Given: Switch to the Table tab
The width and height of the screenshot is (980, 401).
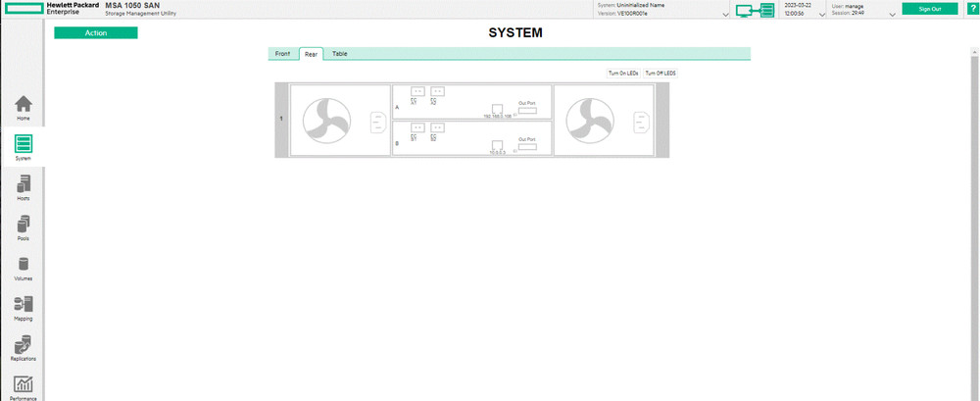Looking at the screenshot, I should coord(339,54).
